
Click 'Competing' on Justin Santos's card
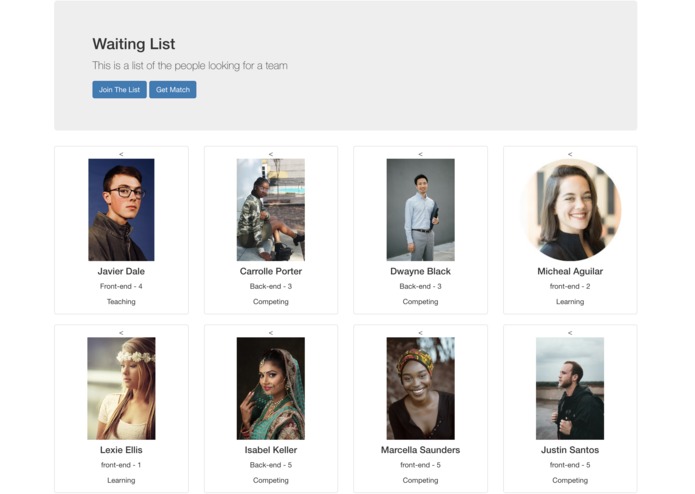tap(570, 480)
